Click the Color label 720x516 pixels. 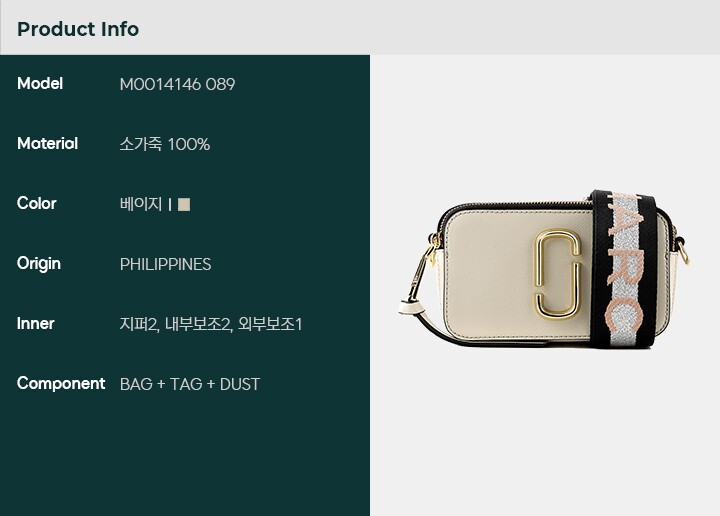pyautogui.click(x=37, y=203)
